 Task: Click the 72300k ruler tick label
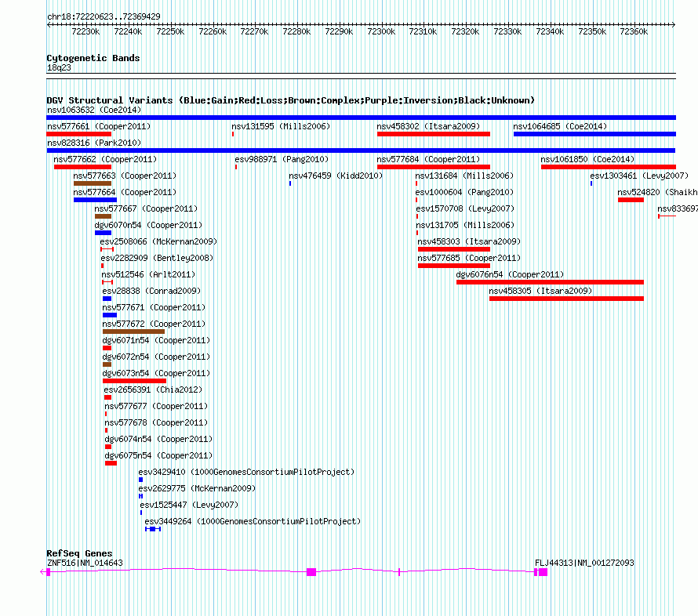381,31
